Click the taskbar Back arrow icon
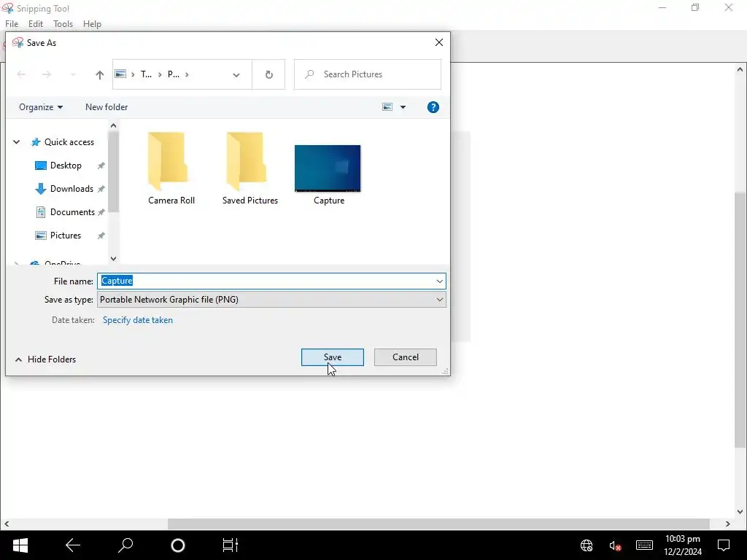 pyautogui.click(x=73, y=545)
